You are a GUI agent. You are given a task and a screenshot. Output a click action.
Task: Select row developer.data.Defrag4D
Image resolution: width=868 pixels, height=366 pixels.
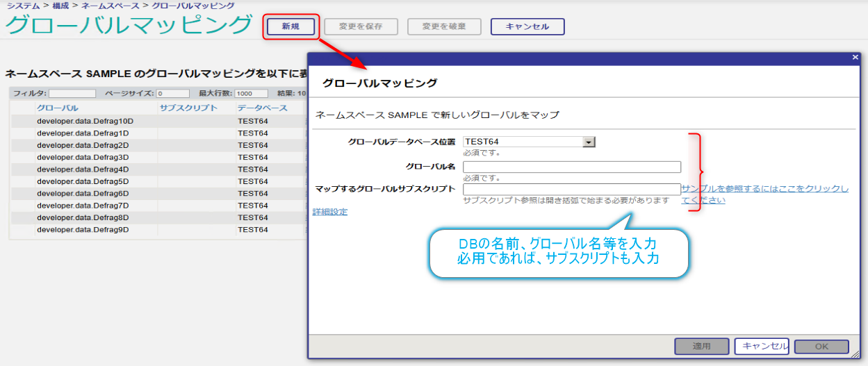click(x=158, y=169)
